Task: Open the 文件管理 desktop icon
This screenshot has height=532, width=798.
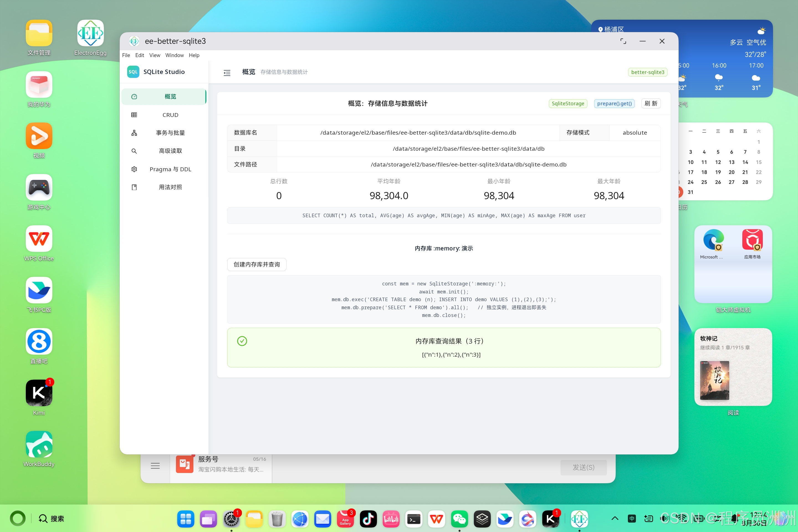Action: point(39,33)
